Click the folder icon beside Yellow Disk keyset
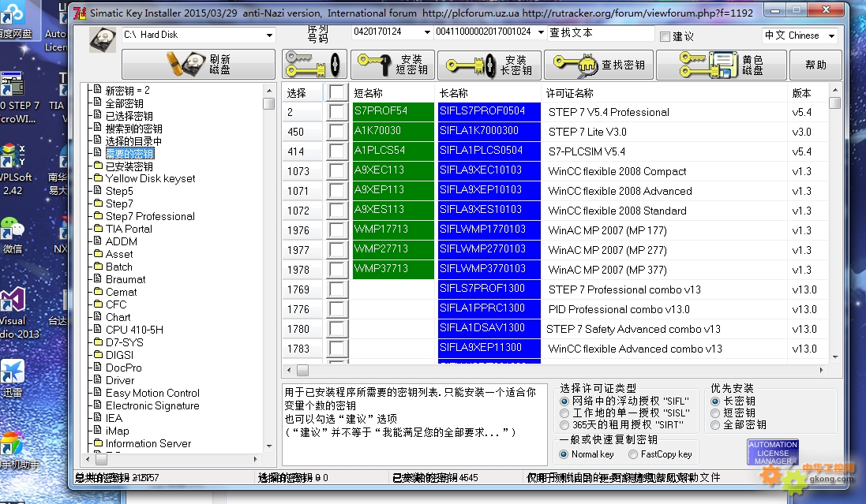 tap(99, 178)
